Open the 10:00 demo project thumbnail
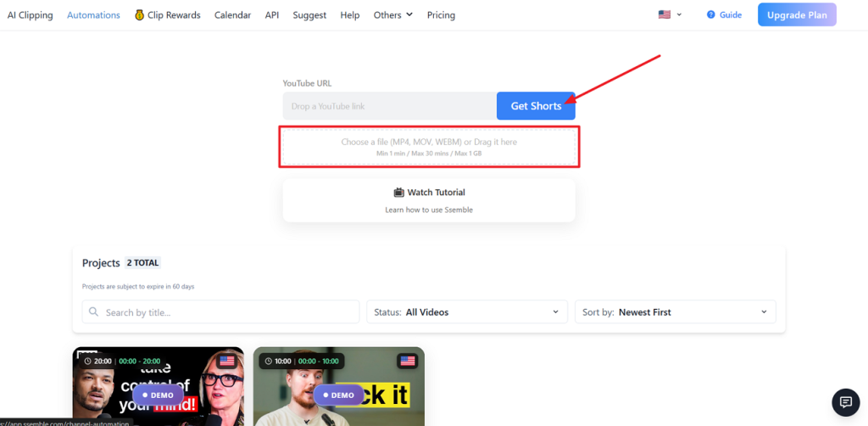The width and height of the screenshot is (868, 426). (x=339, y=386)
